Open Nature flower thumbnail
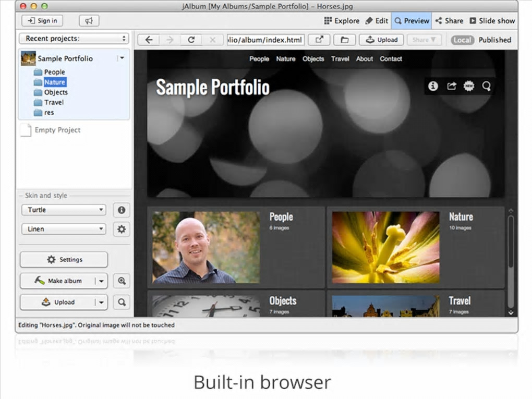532x399 pixels. tap(386, 247)
